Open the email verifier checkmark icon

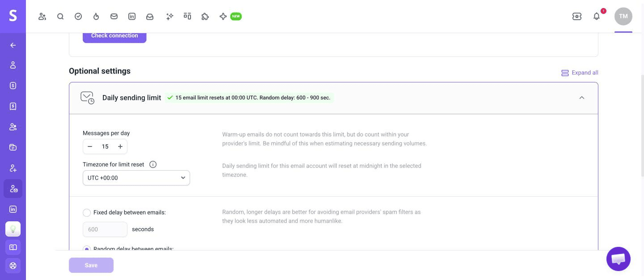coord(78,17)
